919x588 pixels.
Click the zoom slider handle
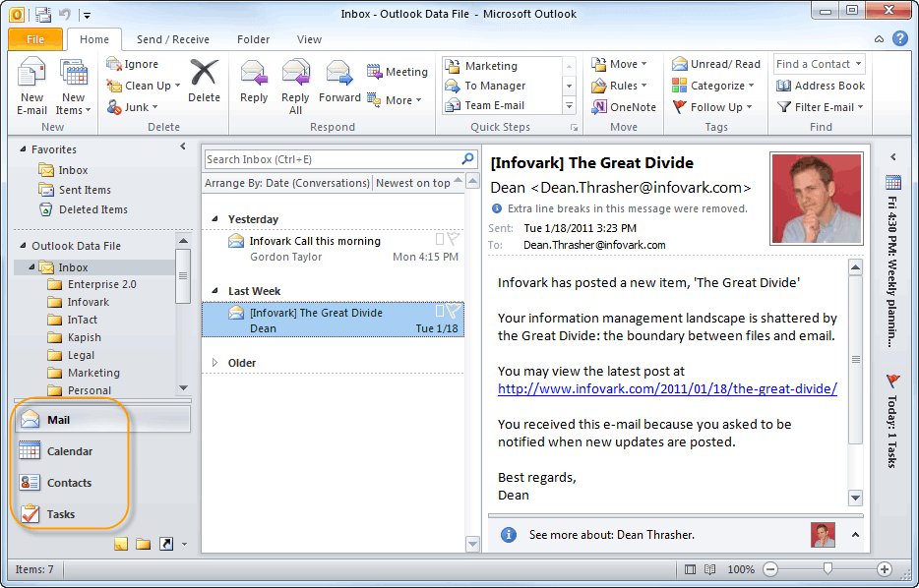coord(827,568)
